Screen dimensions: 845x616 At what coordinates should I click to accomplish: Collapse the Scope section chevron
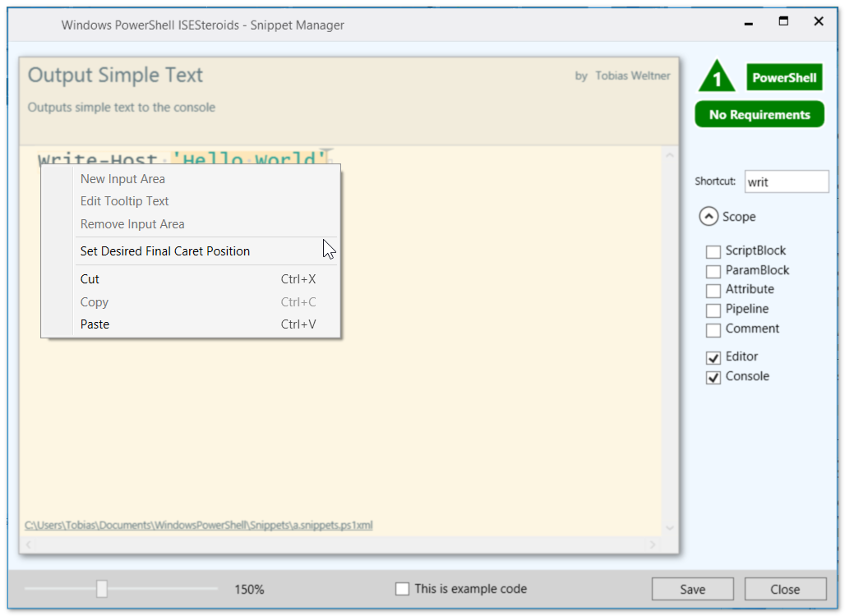708,217
